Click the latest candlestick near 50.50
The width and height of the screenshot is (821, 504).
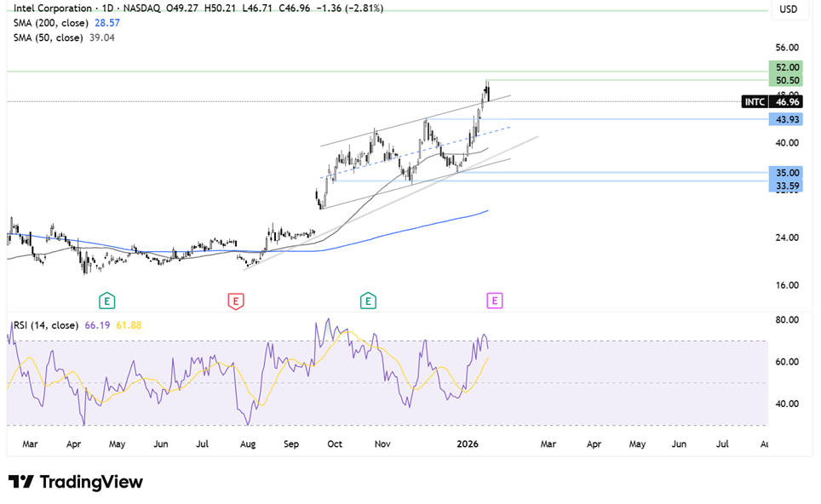[488, 93]
